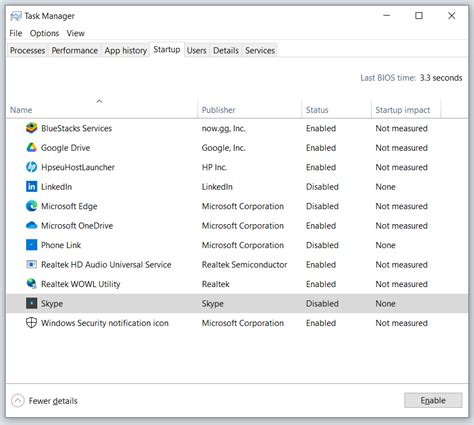Viewport: 474px width, 425px height.
Task: Click the Phone Link icon
Action: pos(31,245)
